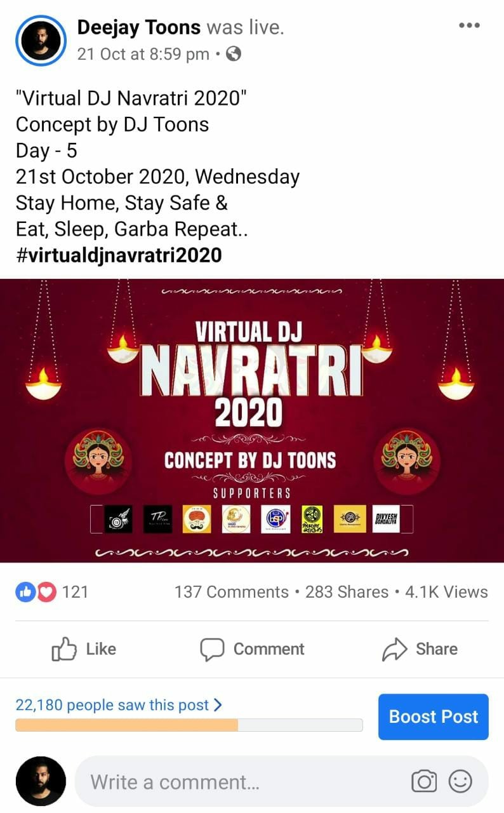Viewport: 504px width, 813px height.
Task: Click the Boost Post button
Action: tap(434, 716)
